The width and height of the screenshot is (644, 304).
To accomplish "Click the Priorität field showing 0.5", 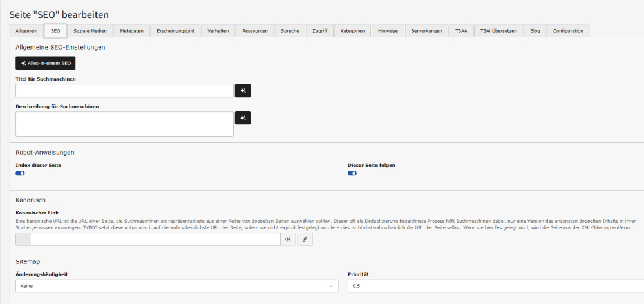I will (496, 286).
